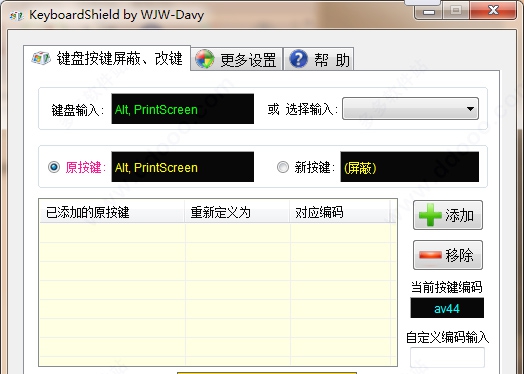Select the 新按键 radio button
The image size is (524, 374).
pyautogui.click(x=283, y=167)
